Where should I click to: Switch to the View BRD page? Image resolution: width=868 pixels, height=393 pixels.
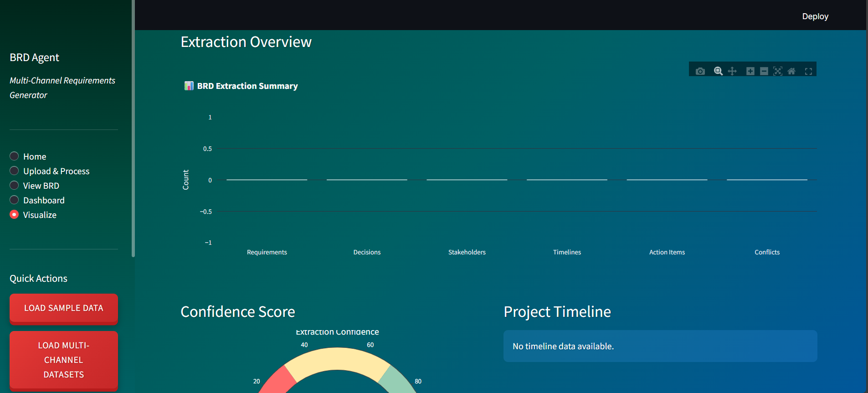pyautogui.click(x=15, y=186)
